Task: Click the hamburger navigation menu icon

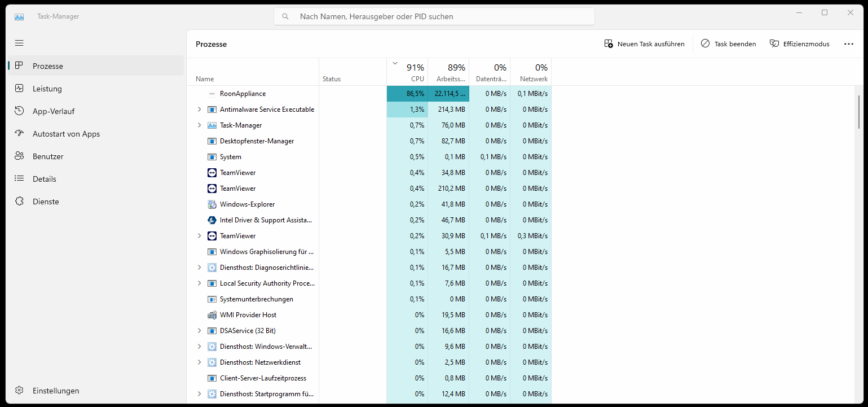Action: [x=19, y=43]
